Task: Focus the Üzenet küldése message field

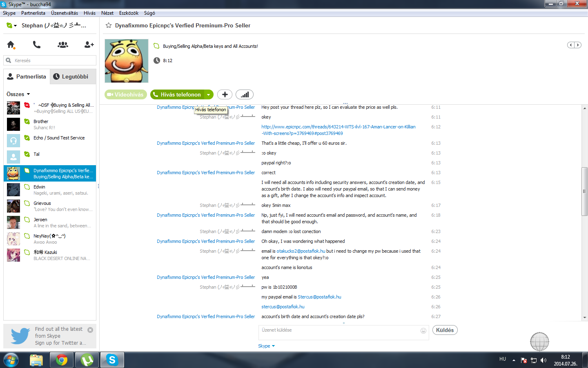Action: 344,333
